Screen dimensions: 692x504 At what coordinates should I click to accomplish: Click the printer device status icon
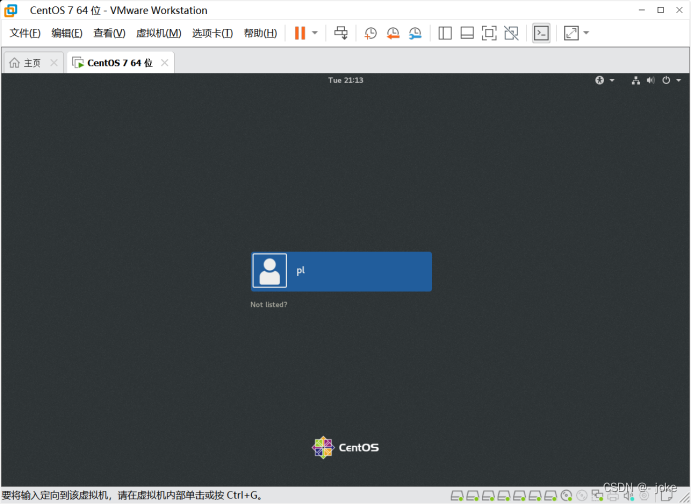[x=613, y=496]
